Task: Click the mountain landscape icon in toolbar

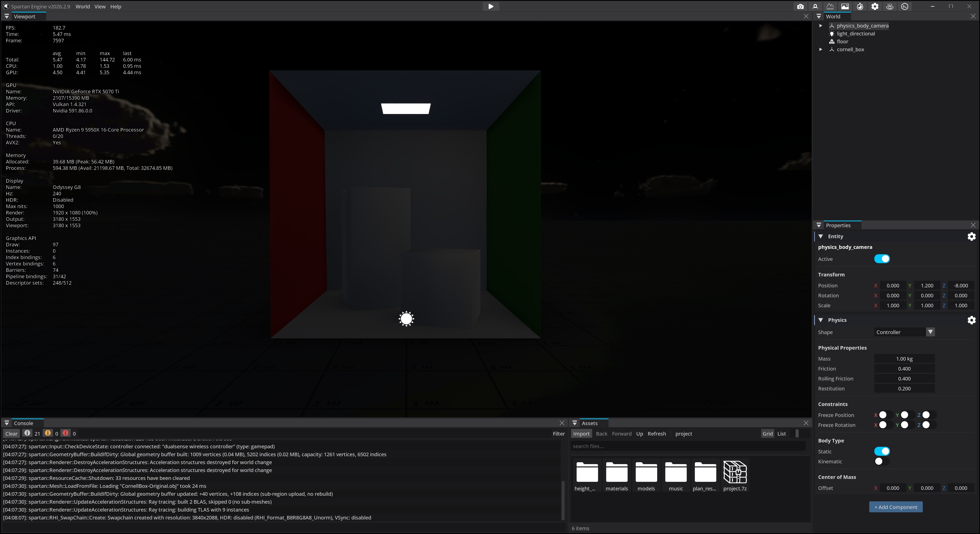Action: [x=830, y=6]
